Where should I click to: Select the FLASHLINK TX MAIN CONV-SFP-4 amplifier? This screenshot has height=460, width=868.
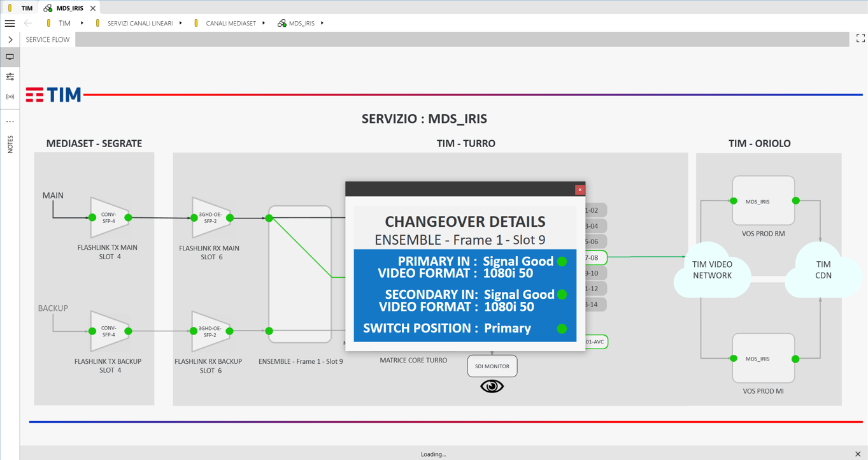pyautogui.click(x=110, y=217)
